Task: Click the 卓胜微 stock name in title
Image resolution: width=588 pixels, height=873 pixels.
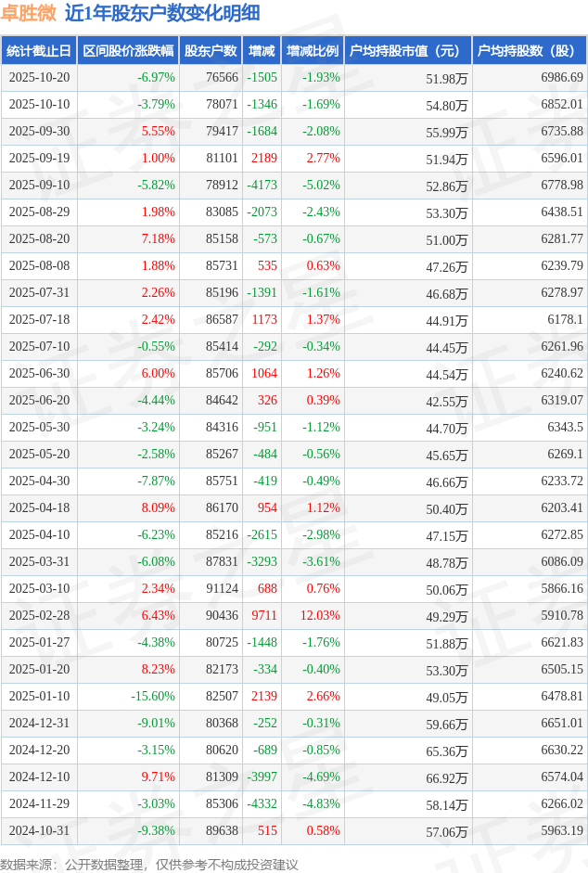Action: 30,13
